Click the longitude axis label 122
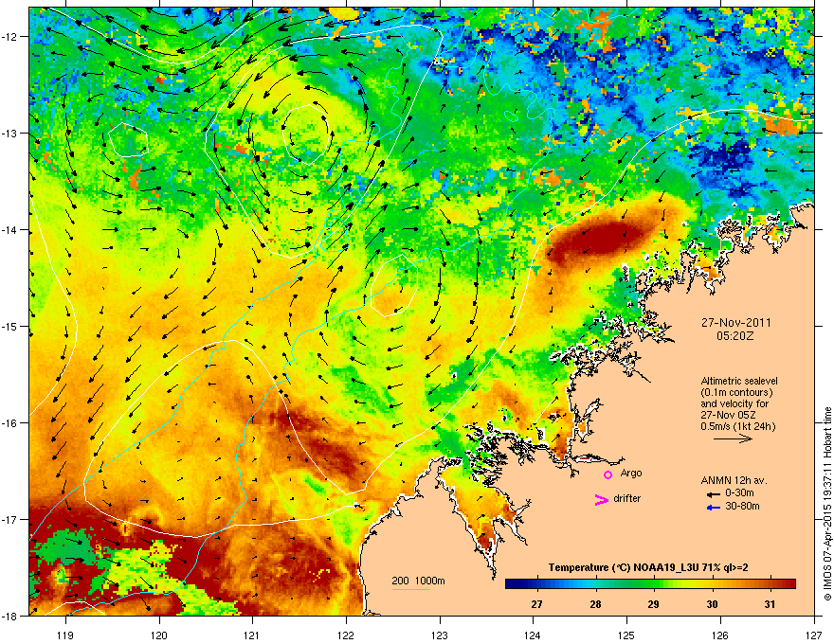 coord(346,635)
